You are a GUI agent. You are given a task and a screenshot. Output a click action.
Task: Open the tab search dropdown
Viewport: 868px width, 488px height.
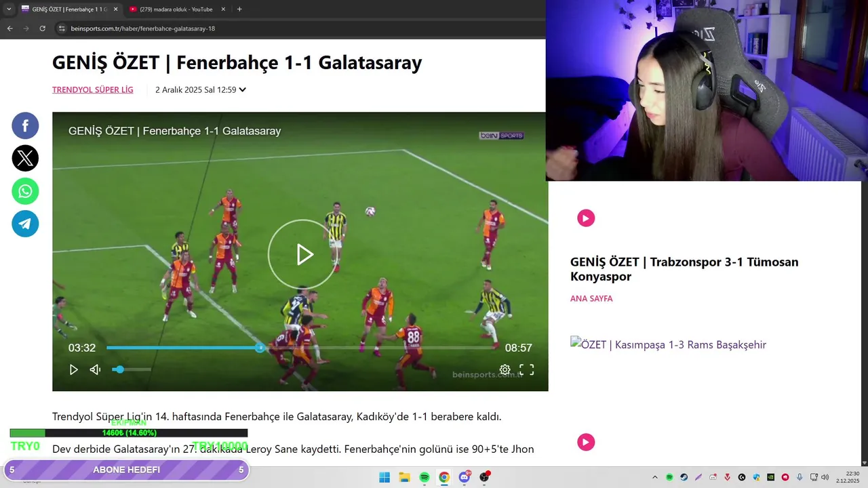coord(8,9)
